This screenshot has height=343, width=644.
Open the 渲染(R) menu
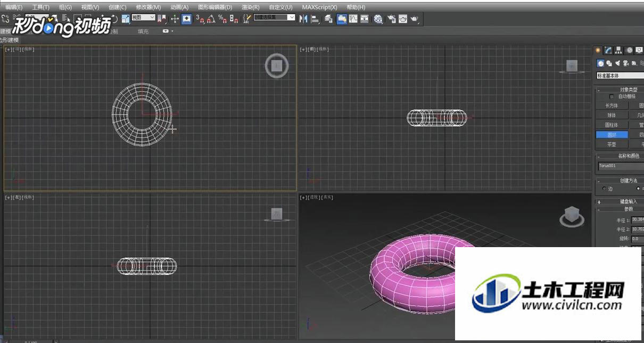(251, 7)
